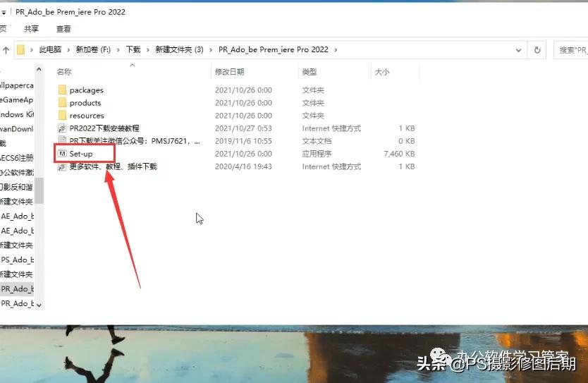Image resolution: width=588 pixels, height=383 pixels.
Task: Click the 应用程序 type value
Action: (317, 154)
